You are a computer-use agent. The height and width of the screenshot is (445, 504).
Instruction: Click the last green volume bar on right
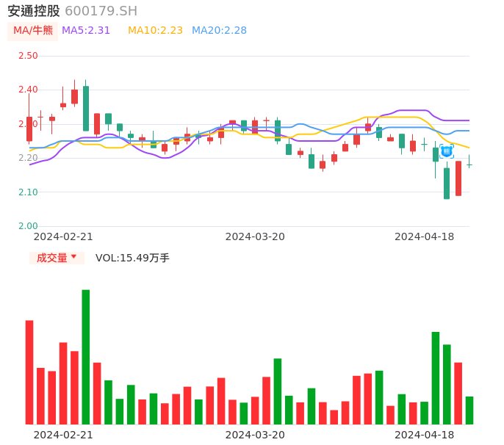pyautogui.click(x=469, y=410)
